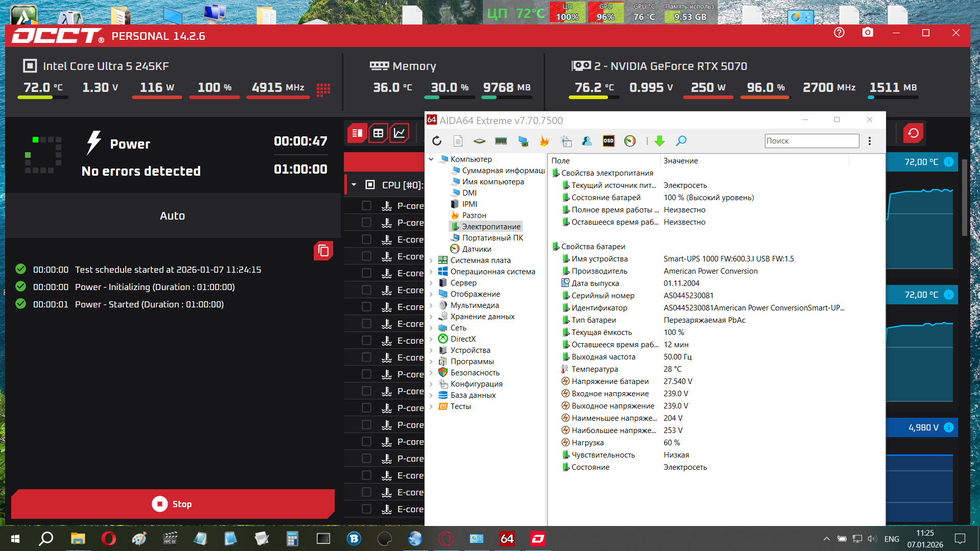The height and width of the screenshot is (551, 980).
Task: Open the gear with checklist toolbar icon
Action: 566,141
